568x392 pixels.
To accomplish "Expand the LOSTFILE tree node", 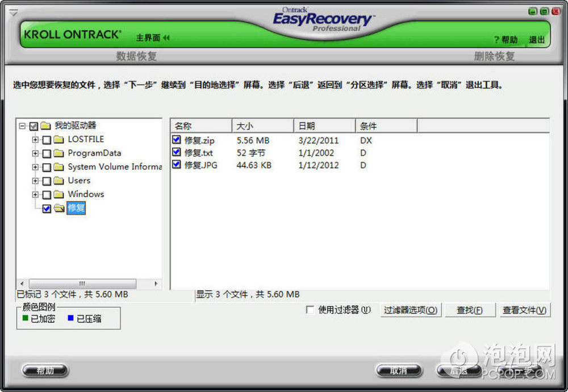I will pos(35,140).
